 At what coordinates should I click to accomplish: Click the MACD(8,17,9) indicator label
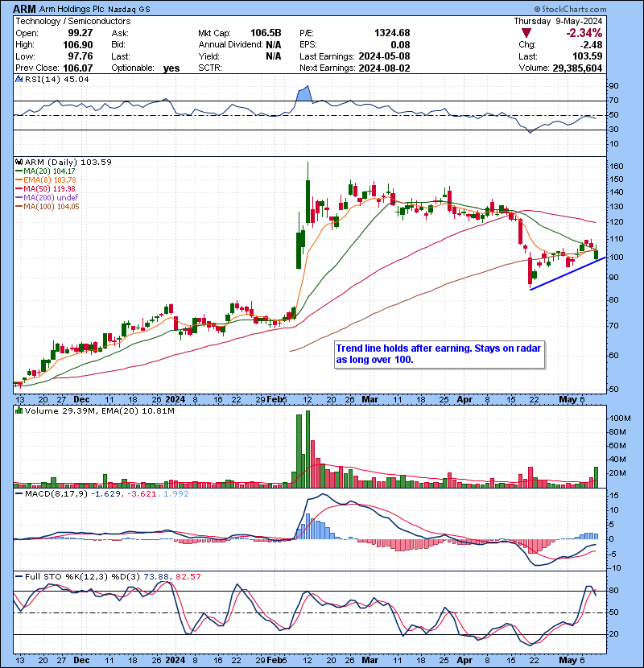[56, 494]
